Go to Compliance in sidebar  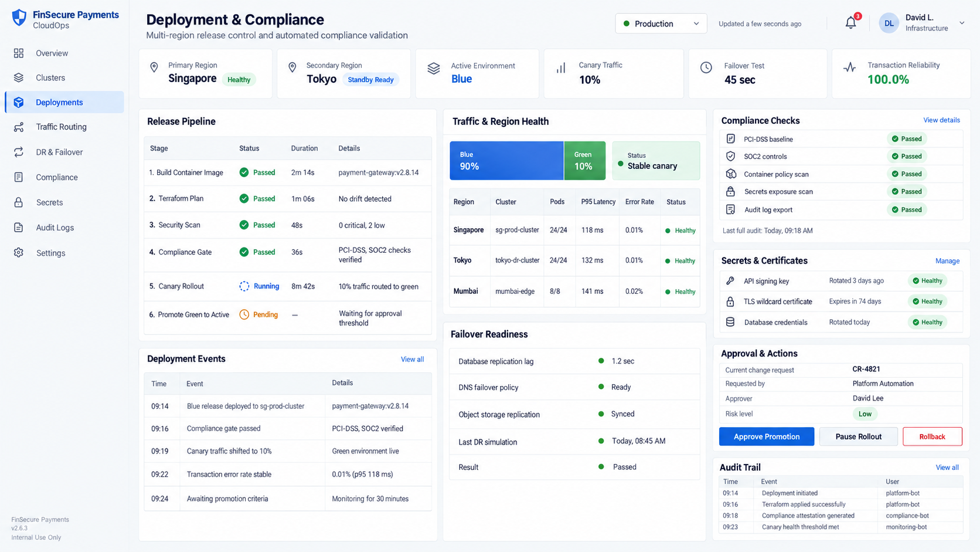pyautogui.click(x=56, y=177)
